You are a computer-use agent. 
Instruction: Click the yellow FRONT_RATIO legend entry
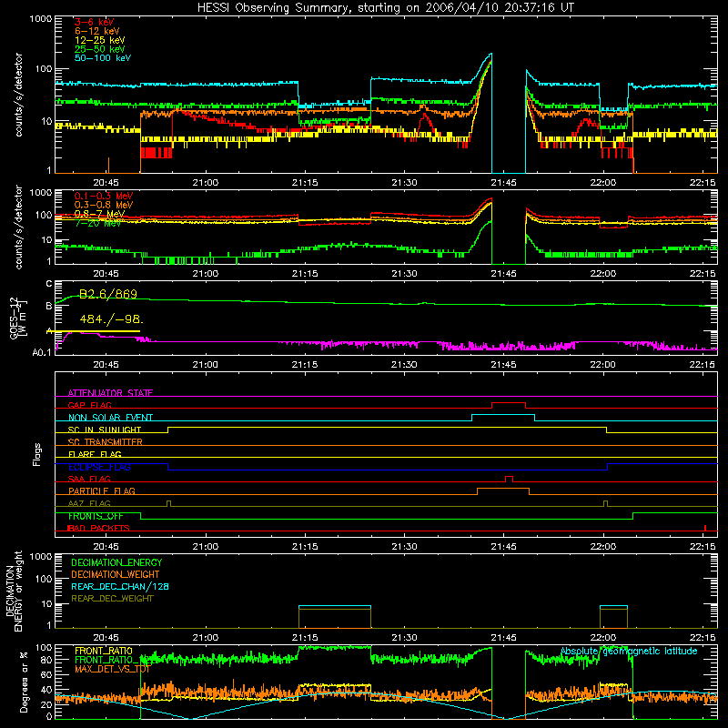pyautogui.click(x=104, y=651)
